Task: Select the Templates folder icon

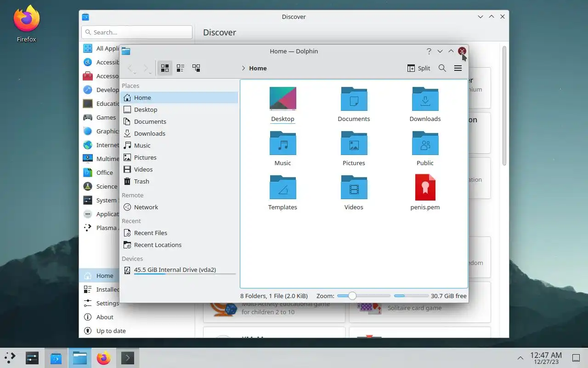Action: click(283, 187)
